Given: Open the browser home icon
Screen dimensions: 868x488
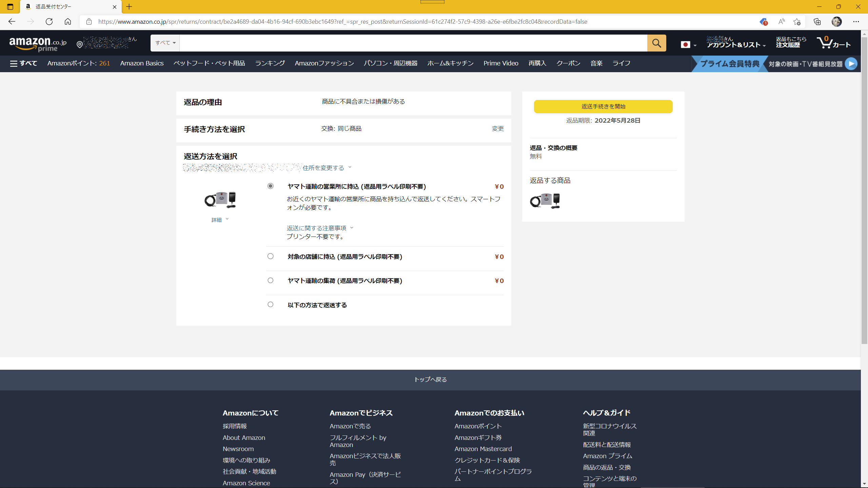Looking at the screenshot, I should click(x=68, y=22).
